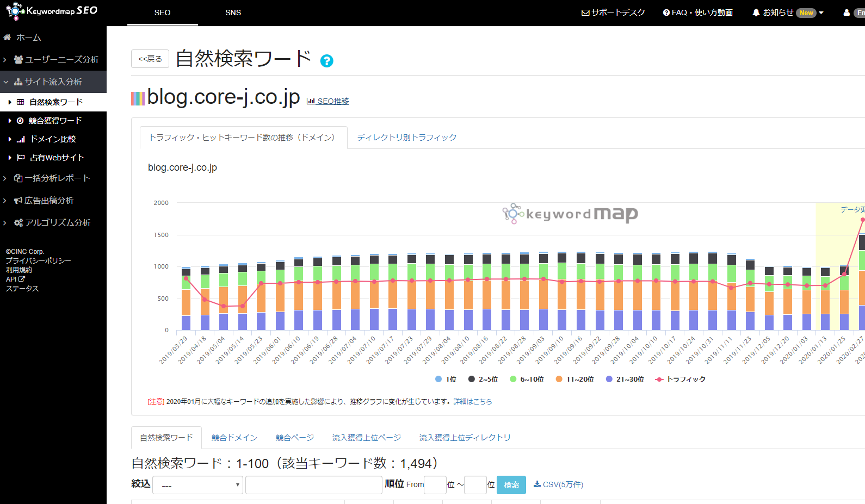Expand the ユーザーニーズ分析 sidebar section
The image size is (865, 504).
coord(56,59)
